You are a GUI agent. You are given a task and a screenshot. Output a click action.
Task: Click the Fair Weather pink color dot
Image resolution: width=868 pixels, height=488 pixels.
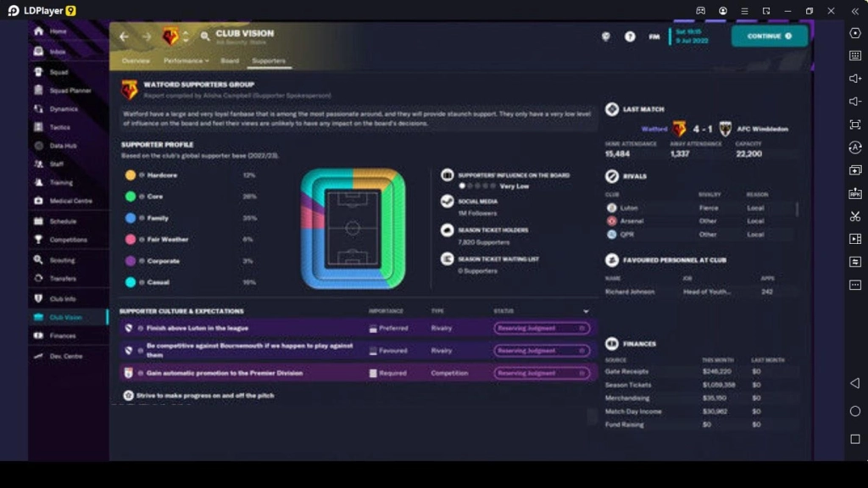130,240
